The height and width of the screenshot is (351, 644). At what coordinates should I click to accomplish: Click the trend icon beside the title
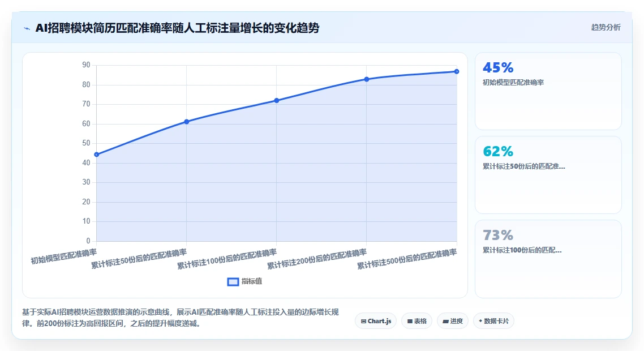coord(27,28)
